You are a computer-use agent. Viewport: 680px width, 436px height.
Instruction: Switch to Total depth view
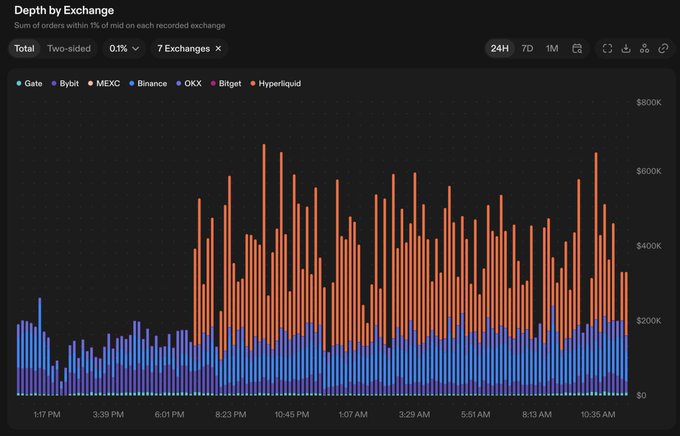coord(24,49)
